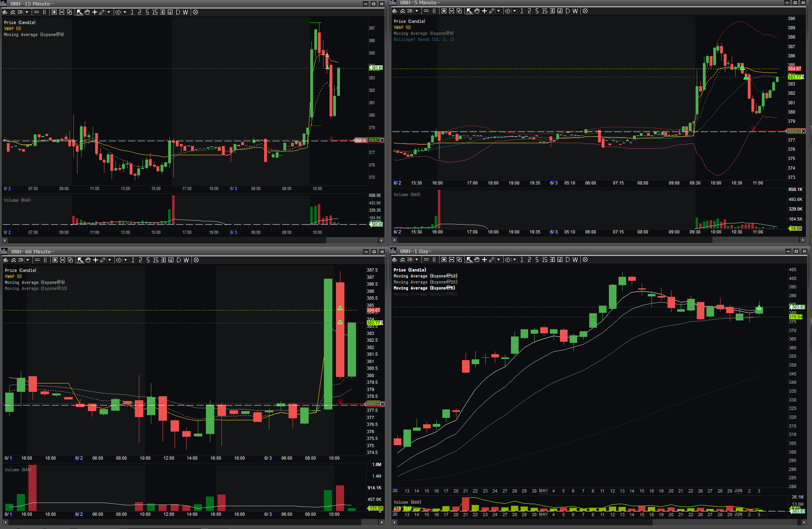Screen dimensions: 812x529
Task: Open display settings icon in 5 Minute toolbar
Action: [410, 11]
